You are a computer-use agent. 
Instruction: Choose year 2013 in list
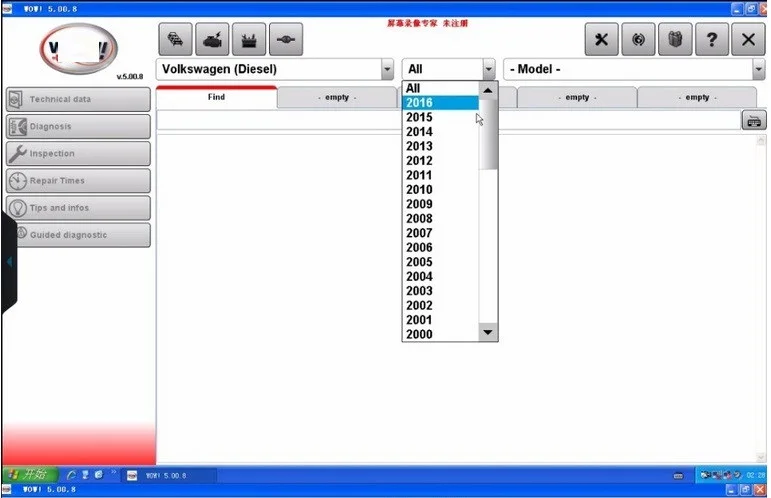tap(440, 146)
